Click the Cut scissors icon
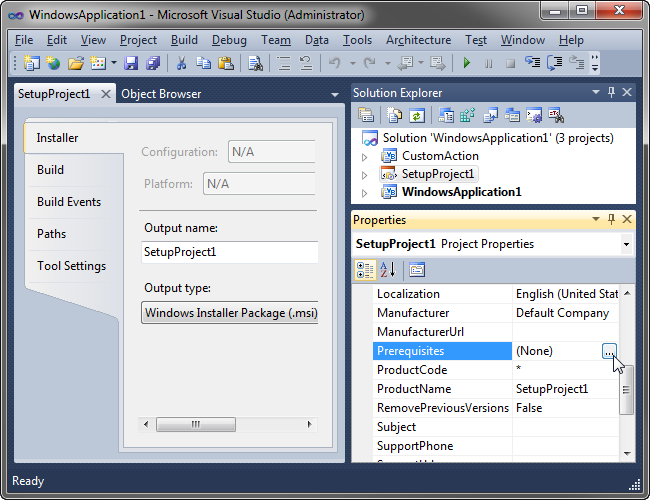This screenshot has width=650, height=500. click(x=181, y=63)
